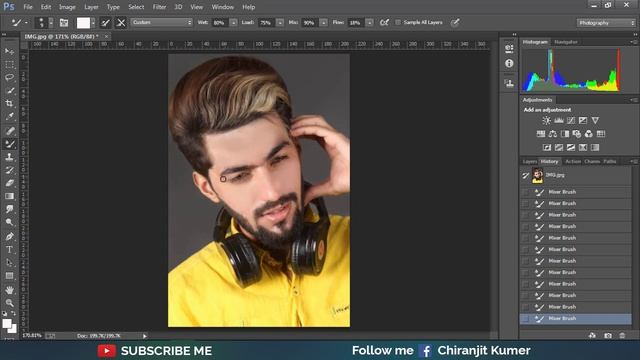Open current brush load swatch dropdown arrow
The width and height of the screenshot is (640, 360).
click(x=93, y=23)
